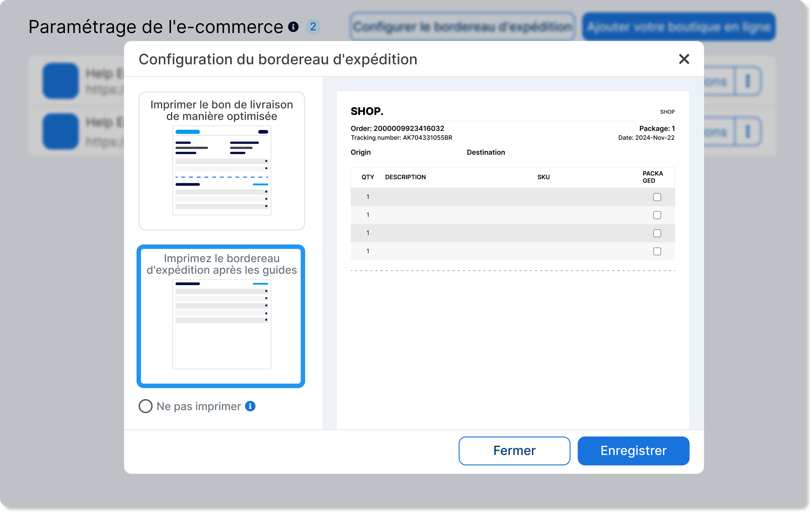
Task: Click the 'Destination' label in the preview
Action: 486,152
